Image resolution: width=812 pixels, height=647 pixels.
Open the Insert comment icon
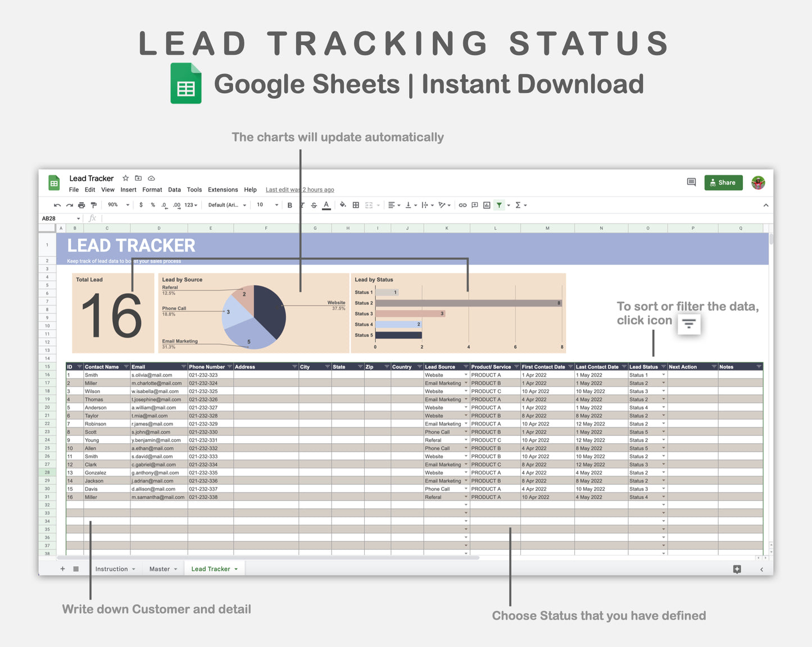click(x=475, y=204)
